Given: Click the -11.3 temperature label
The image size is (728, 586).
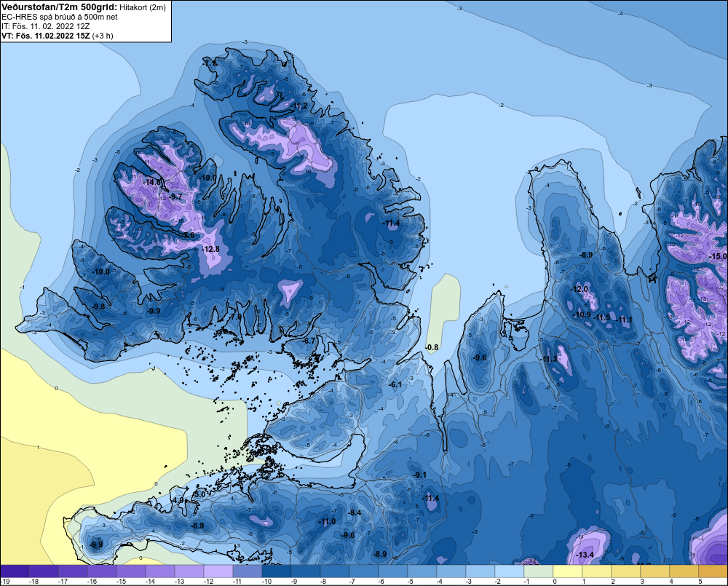Looking at the screenshot, I should [x=548, y=360].
